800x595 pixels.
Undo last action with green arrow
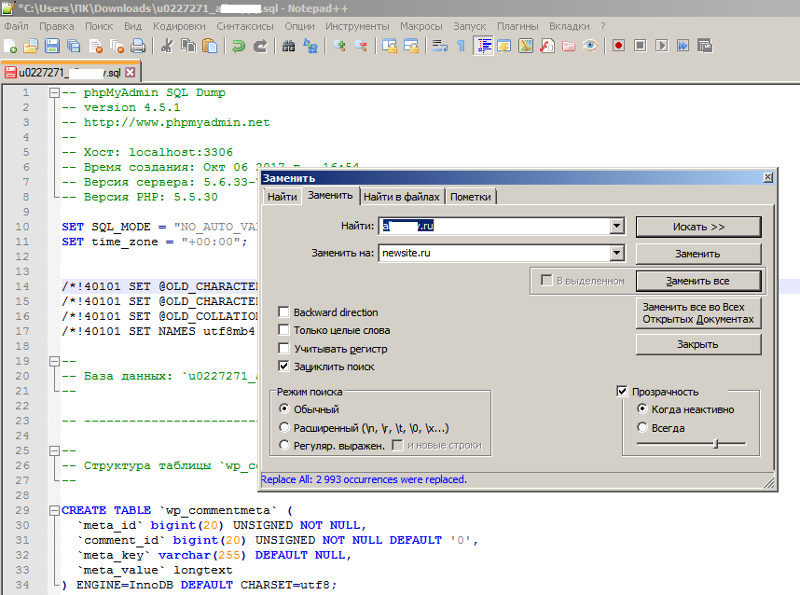tap(238, 46)
